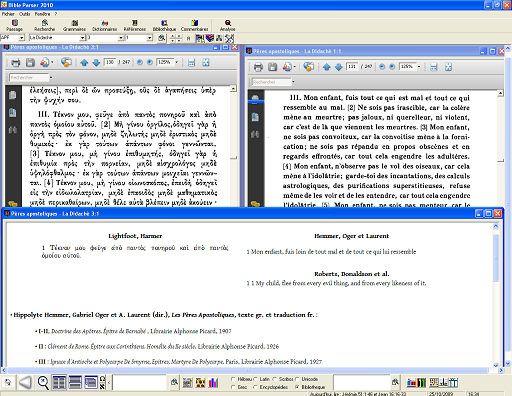Open the Passage tool in the main toolbar
The image size is (512, 396).
pyautogui.click(x=14, y=25)
